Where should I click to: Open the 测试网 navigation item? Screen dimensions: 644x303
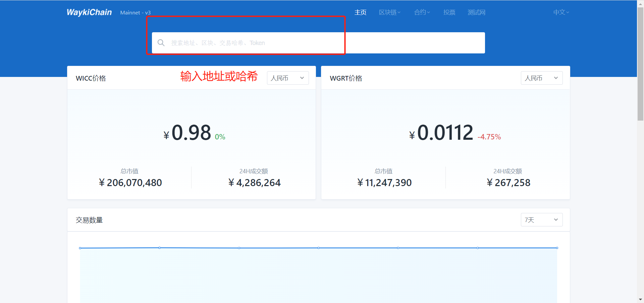click(x=476, y=12)
